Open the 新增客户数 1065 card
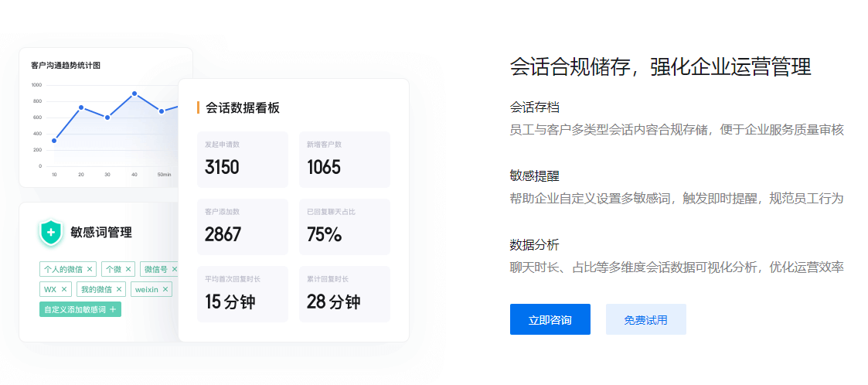 coord(344,159)
